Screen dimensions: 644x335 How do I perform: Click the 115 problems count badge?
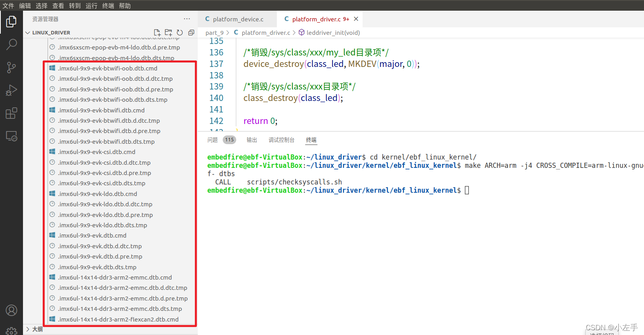229,140
